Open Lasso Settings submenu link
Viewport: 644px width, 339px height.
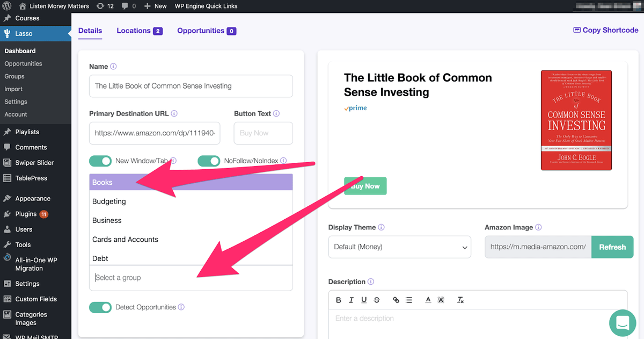point(16,102)
